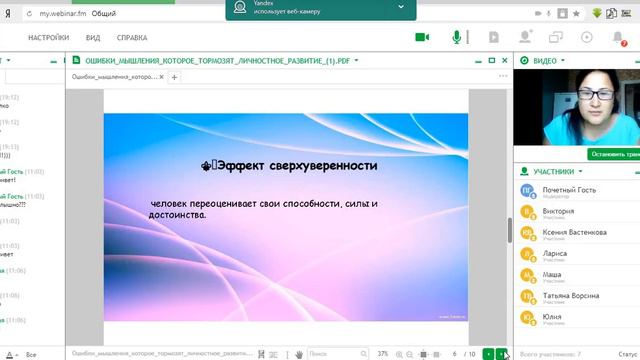Screen dimensions: 640x360
Task: Go to next slide with green right arrow
Action: tap(501, 354)
